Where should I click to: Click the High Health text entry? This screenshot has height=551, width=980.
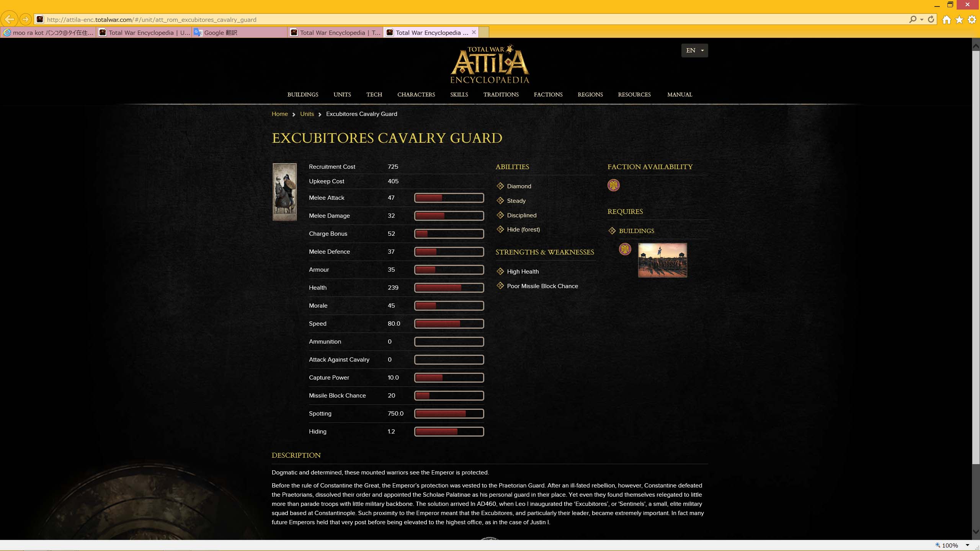coord(523,272)
